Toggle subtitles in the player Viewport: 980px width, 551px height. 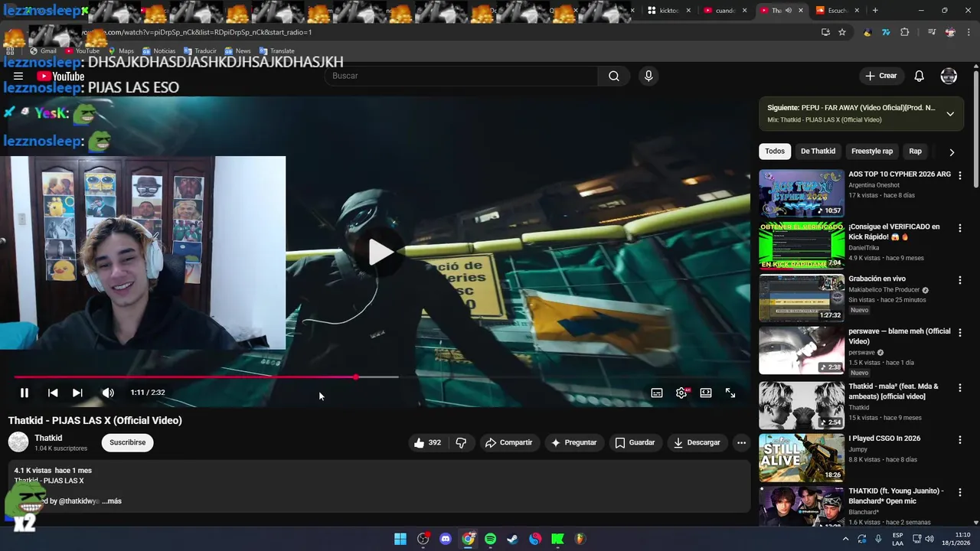tap(657, 393)
